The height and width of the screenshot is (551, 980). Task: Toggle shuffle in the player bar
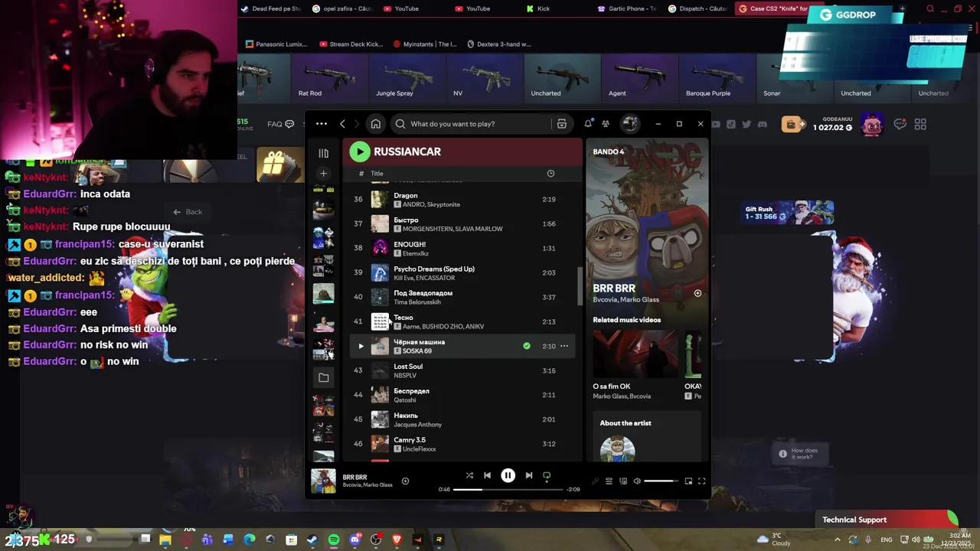(469, 475)
